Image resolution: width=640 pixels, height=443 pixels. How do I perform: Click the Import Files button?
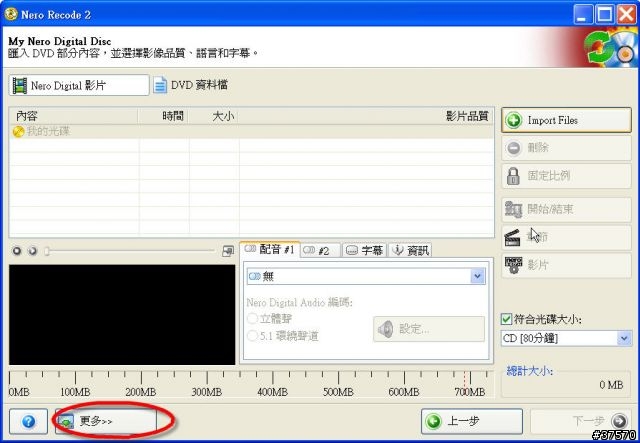tap(566, 120)
